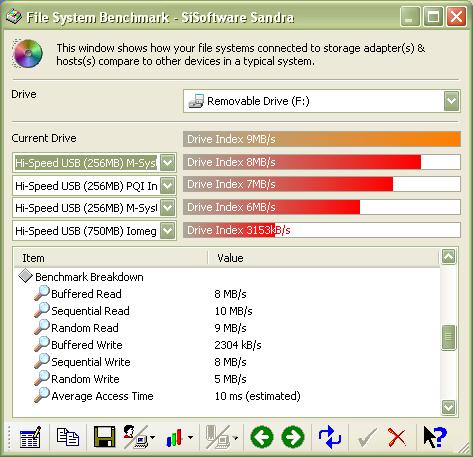Select the Sequential Write row label

[91, 362]
